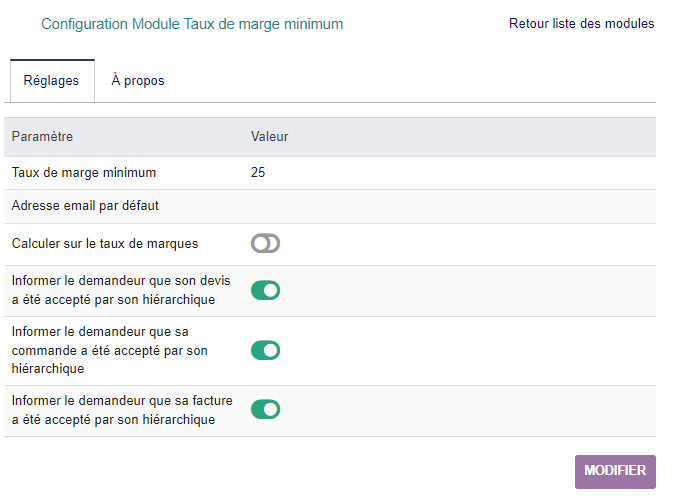Enable the Calculer sur le taux de marques toggle
The image size is (688, 504).
(x=265, y=243)
